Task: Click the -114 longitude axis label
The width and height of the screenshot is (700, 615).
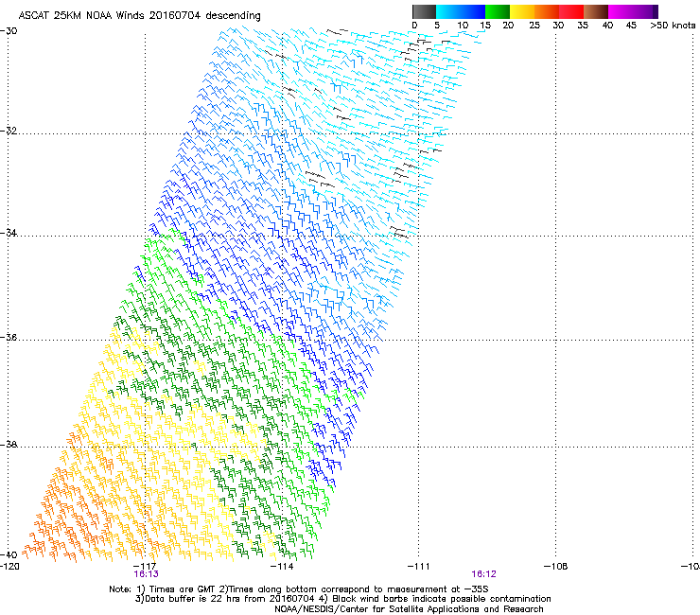Action: click(282, 566)
